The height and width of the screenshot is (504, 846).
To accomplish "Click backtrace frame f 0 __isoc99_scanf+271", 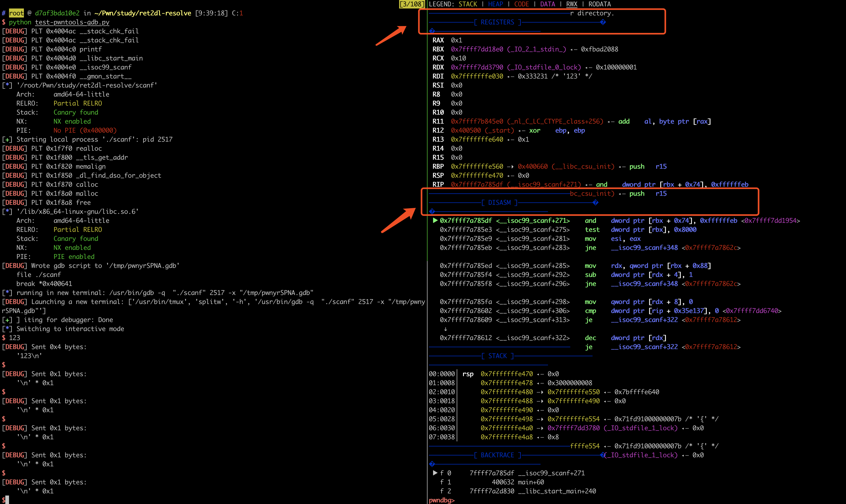I will (509, 473).
